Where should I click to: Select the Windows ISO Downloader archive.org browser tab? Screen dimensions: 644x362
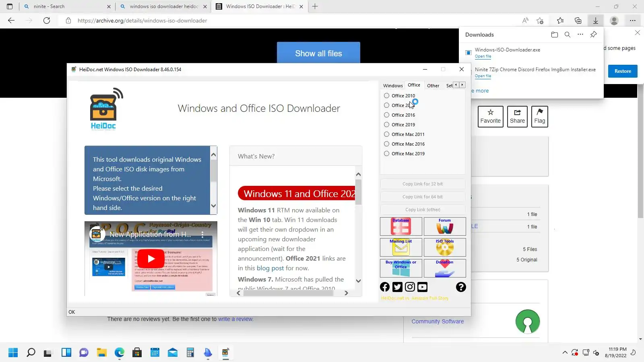click(260, 6)
